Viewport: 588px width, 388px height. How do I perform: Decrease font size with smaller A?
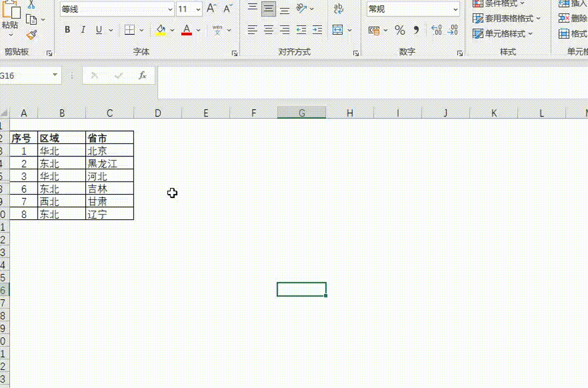pos(228,8)
